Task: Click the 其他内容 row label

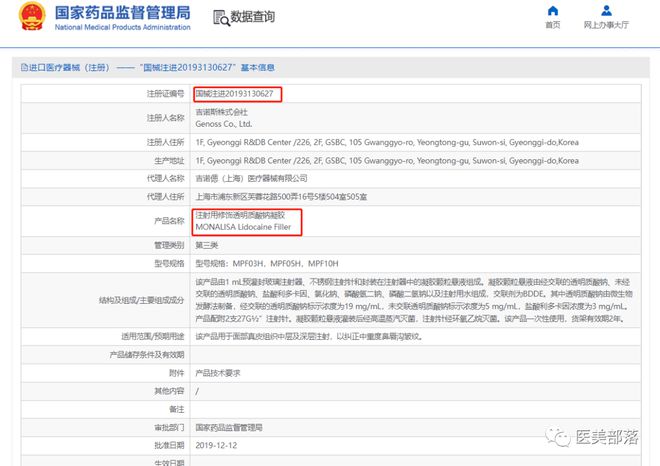Action: click(169, 391)
